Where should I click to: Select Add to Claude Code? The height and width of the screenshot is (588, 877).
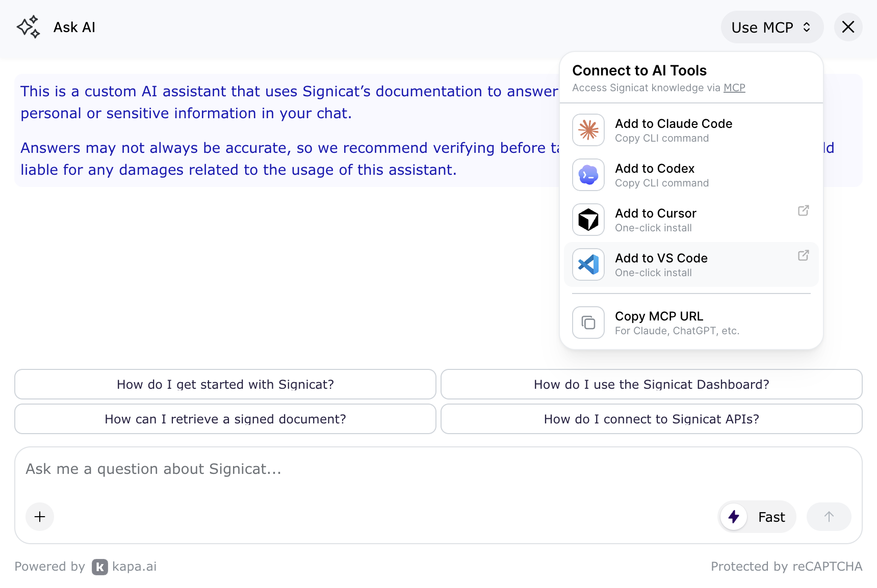coord(691,130)
